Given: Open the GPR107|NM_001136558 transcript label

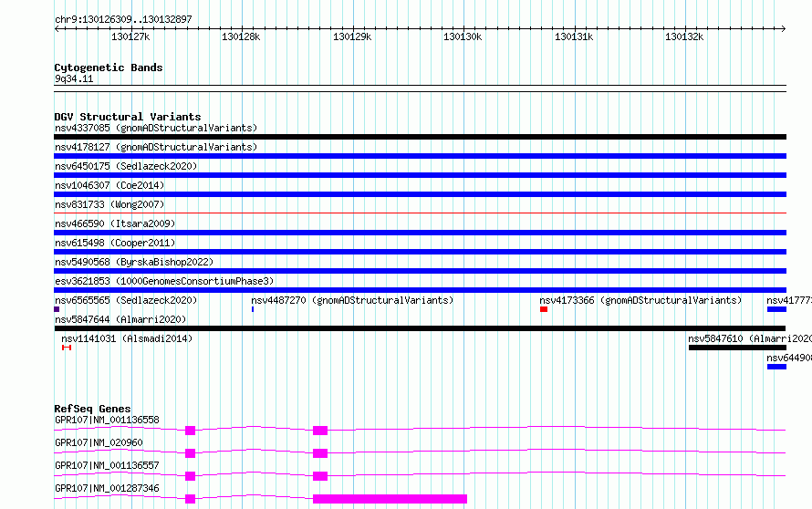Looking at the screenshot, I should [x=107, y=420].
